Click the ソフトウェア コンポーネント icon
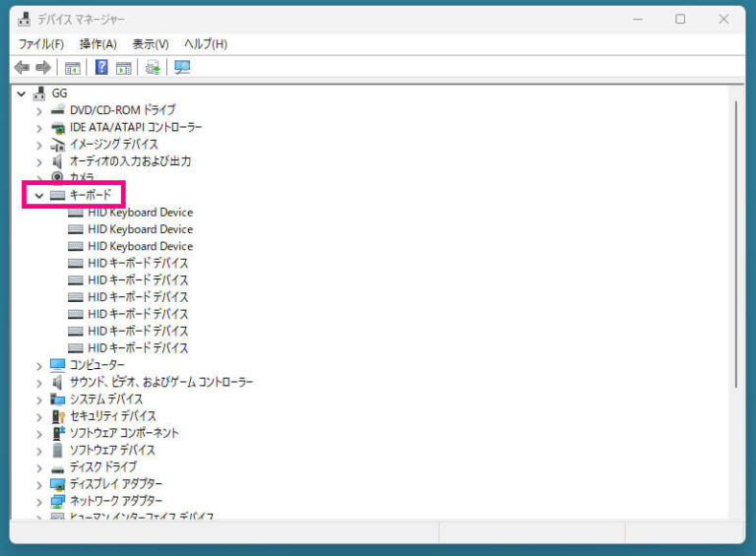 (x=58, y=433)
